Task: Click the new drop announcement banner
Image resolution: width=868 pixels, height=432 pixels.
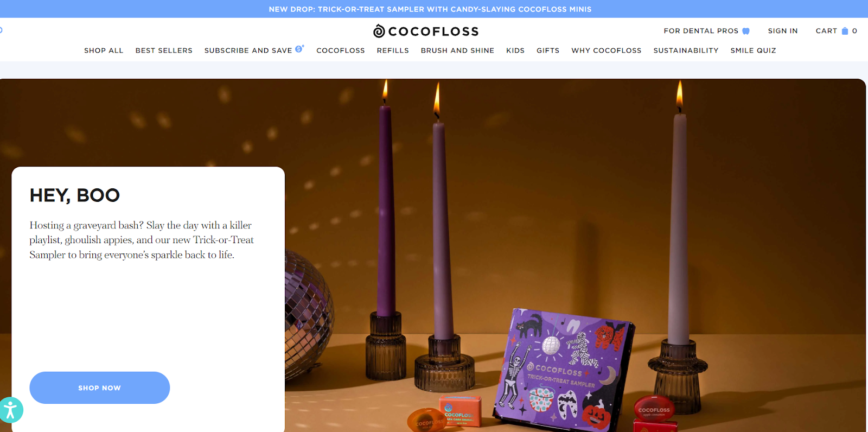Action: [430, 9]
